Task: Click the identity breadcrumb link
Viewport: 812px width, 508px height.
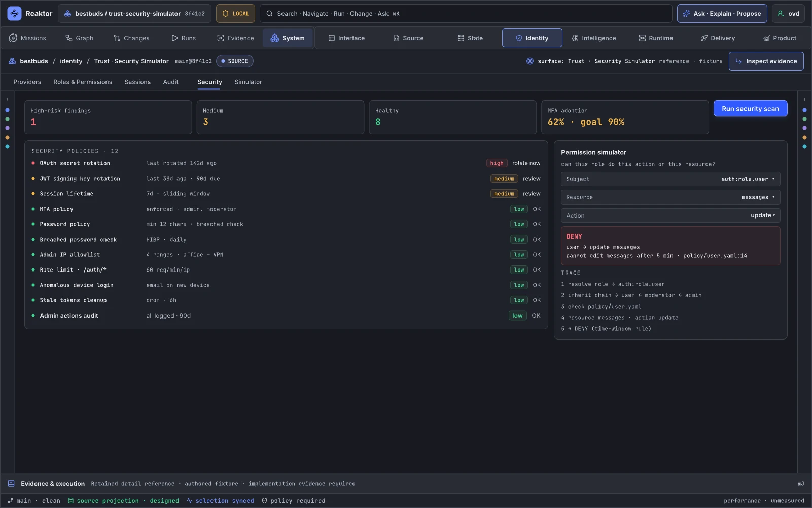Action: tap(71, 61)
